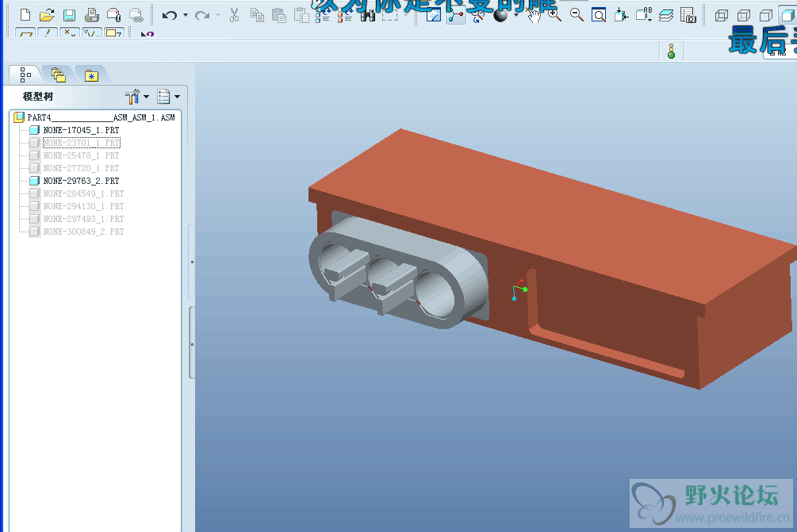Select NONE-29763_2.PRT in the model tree

81,181
